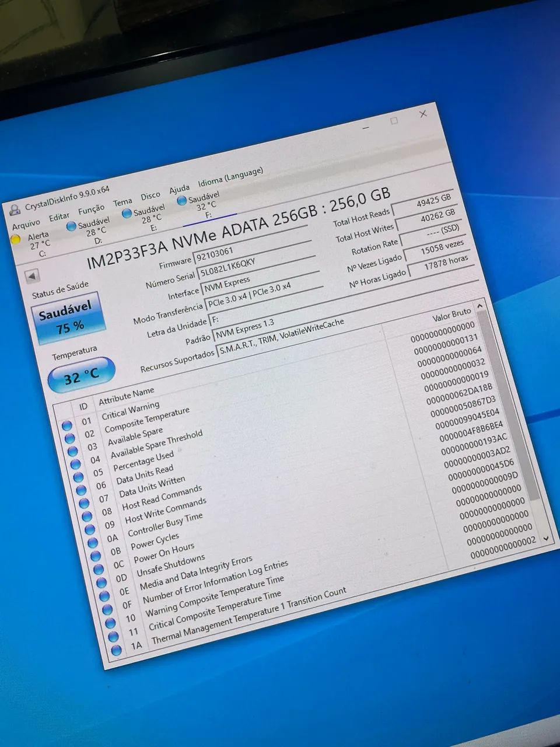This screenshot has height=747, width=560.
Task: Click the Total Host Reads value 49425 GB
Action: pyautogui.click(x=424, y=202)
